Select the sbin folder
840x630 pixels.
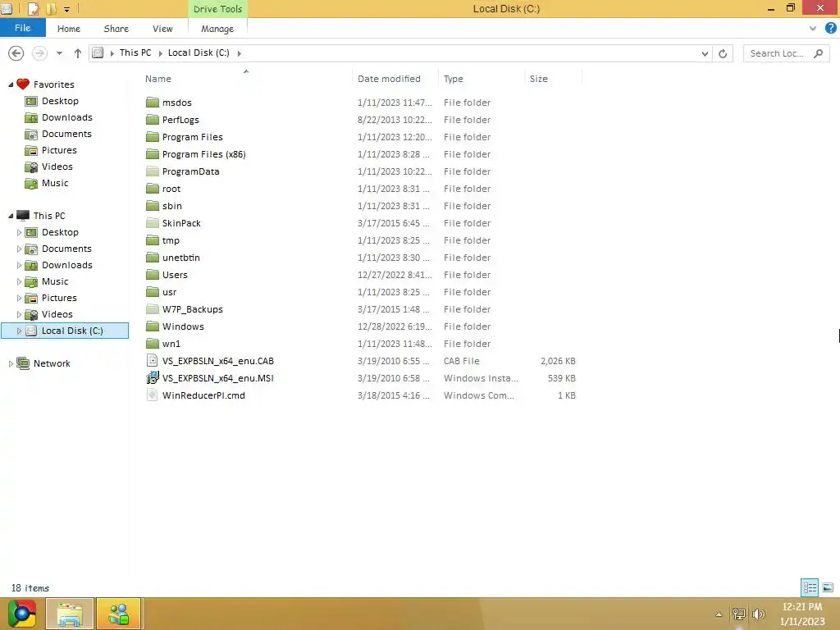(x=172, y=206)
